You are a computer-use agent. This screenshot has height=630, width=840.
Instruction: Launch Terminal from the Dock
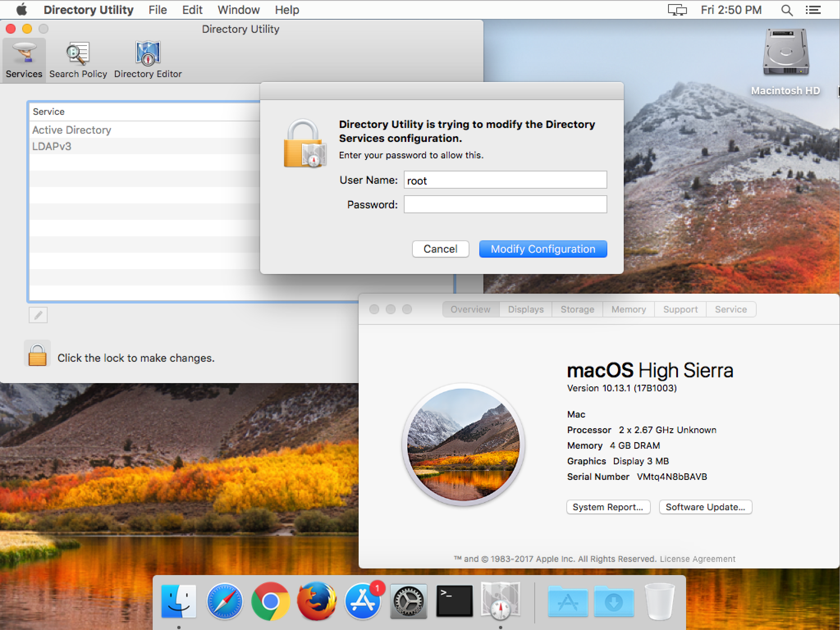point(454,601)
